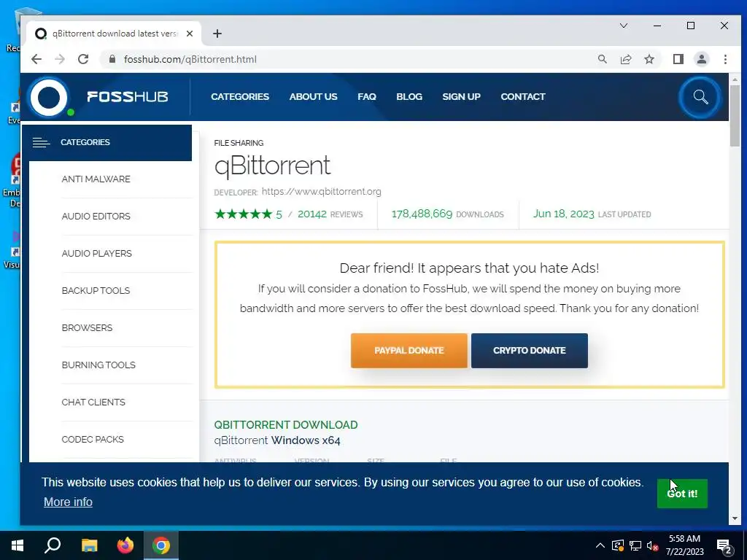The height and width of the screenshot is (560, 747).
Task: Bookmark this tab with star icon
Action: (649, 59)
